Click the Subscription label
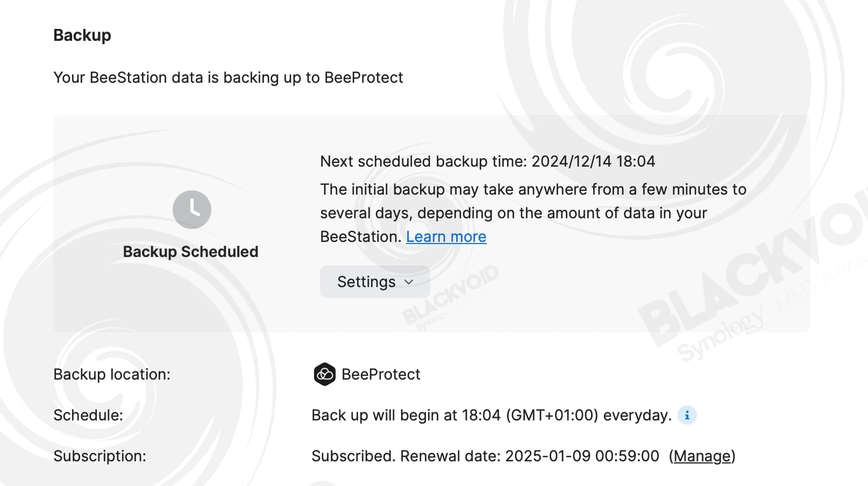 100,456
